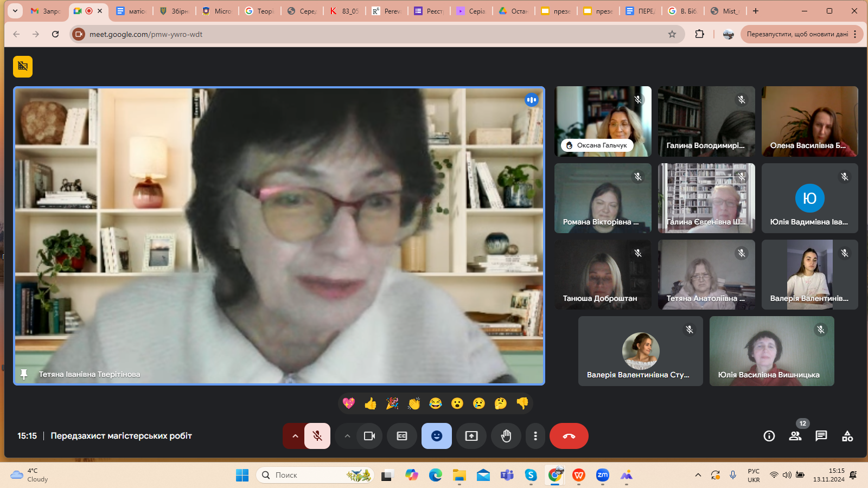Click the present screen share icon
Screen dimensions: 868x488
[471, 436]
